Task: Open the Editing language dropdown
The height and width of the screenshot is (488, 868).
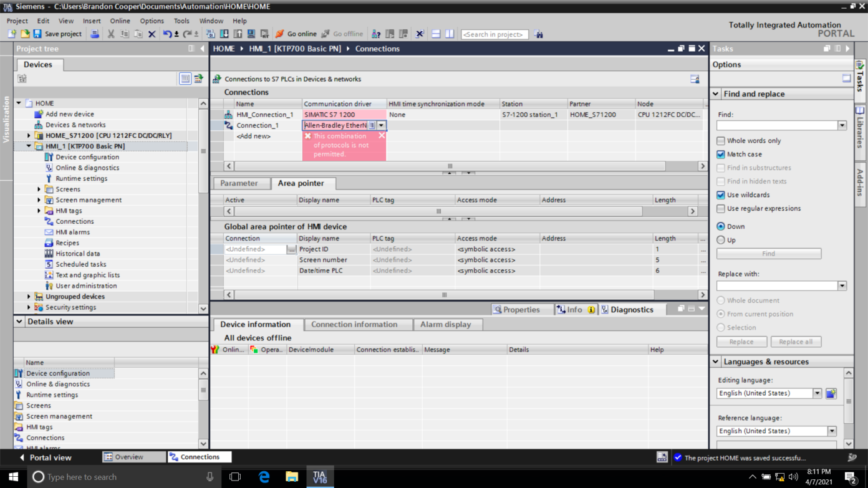Action: coord(819,393)
